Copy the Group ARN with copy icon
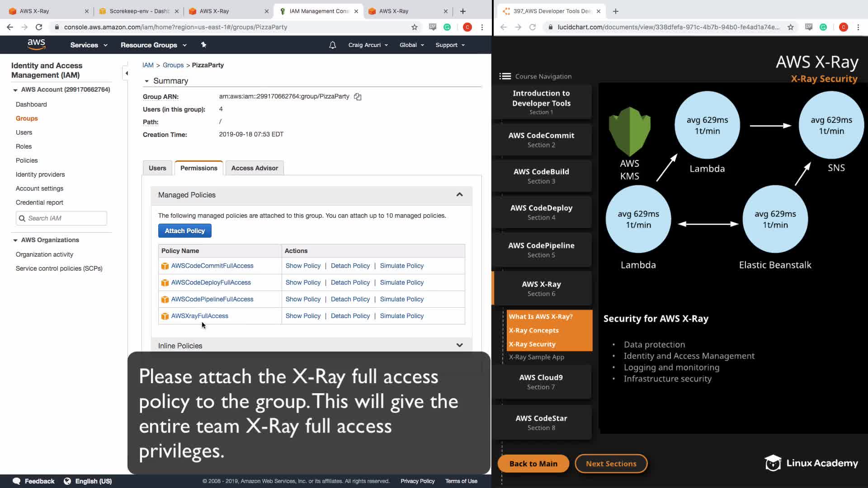The width and height of the screenshot is (868, 488). 358,97
